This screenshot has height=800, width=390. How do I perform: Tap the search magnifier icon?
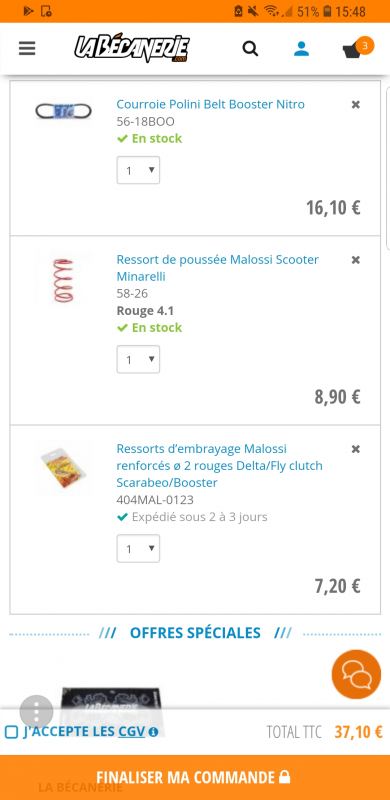(250, 48)
